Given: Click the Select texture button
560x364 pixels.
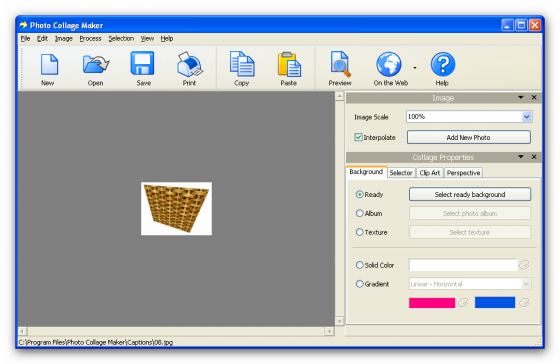Looking at the screenshot, I should pyautogui.click(x=470, y=232).
